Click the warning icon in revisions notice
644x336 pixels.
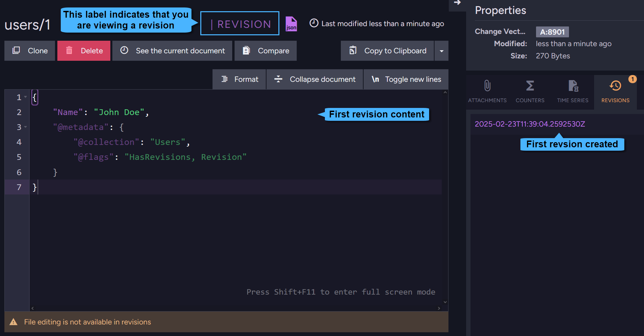(13, 322)
